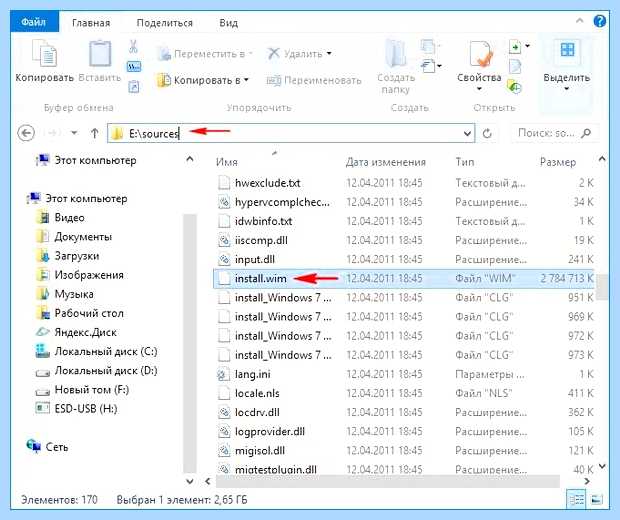Click the Paste shortcut icon

[134, 86]
